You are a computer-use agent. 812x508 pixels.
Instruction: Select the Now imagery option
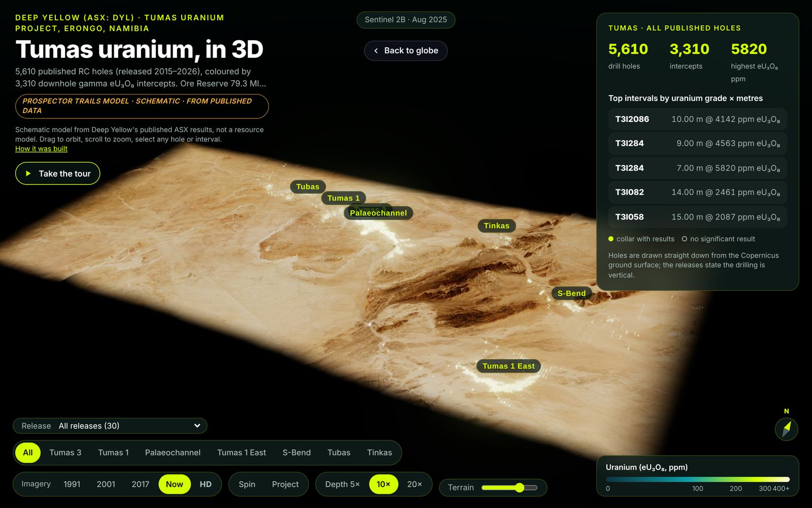pyautogui.click(x=175, y=484)
